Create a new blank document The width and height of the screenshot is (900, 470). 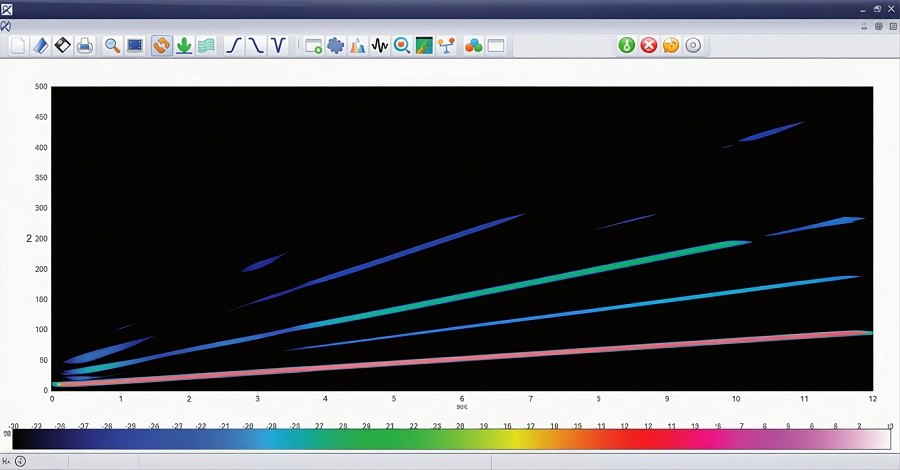[x=18, y=45]
